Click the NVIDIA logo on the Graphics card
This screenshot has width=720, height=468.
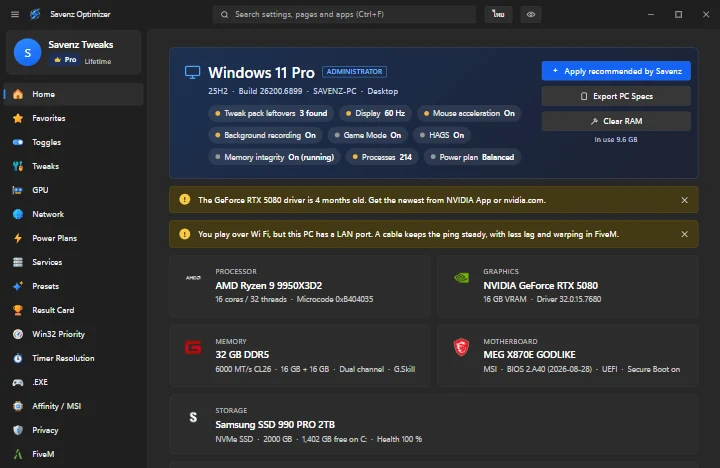pos(461,277)
